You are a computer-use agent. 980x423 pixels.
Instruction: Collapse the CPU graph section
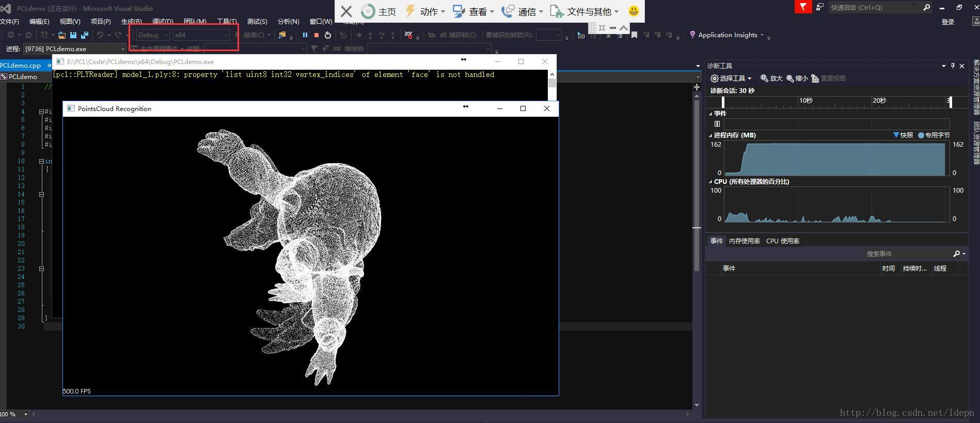pyautogui.click(x=710, y=182)
